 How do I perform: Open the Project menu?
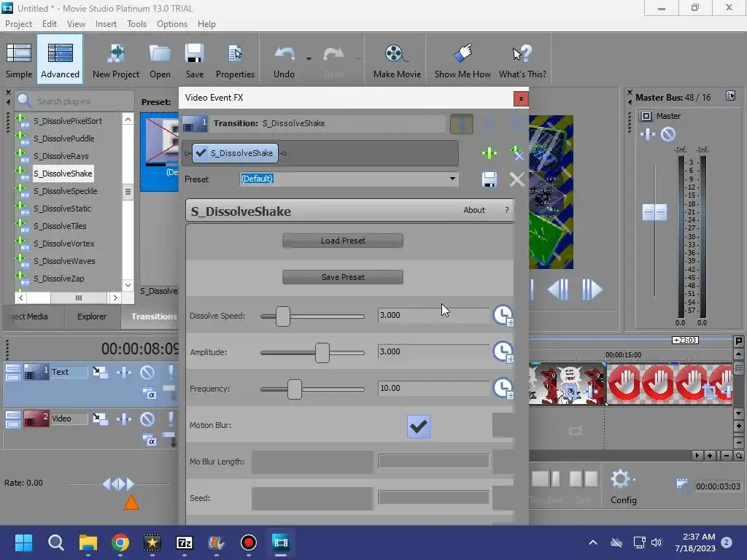(x=18, y=24)
